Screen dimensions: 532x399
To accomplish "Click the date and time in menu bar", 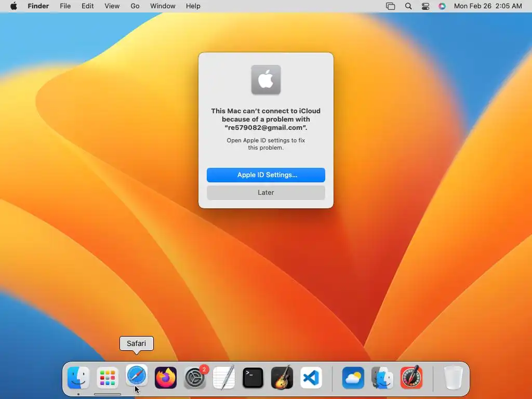I will point(488,6).
